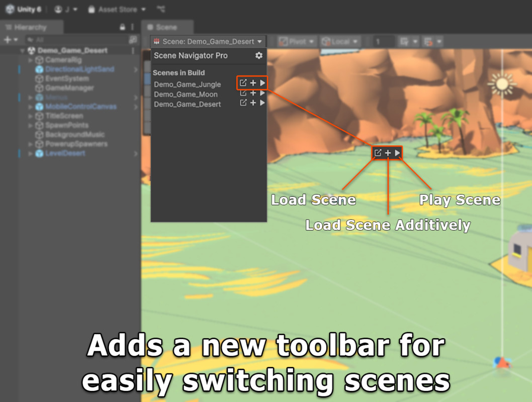This screenshot has height=402, width=532.
Task: Expand the LevelDesert object
Action: pos(30,154)
